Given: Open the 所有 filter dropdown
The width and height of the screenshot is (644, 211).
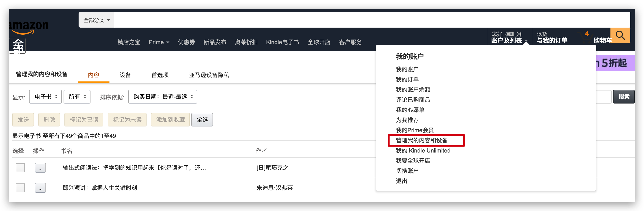Looking at the screenshot, I should (77, 96).
